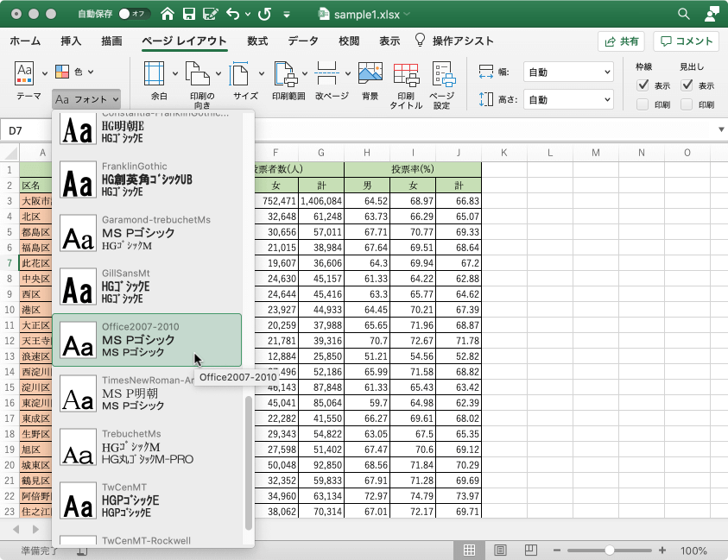Toggle the AutoSave (自動保存) switch
This screenshot has width=728, height=560.
pyautogui.click(x=133, y=14)
